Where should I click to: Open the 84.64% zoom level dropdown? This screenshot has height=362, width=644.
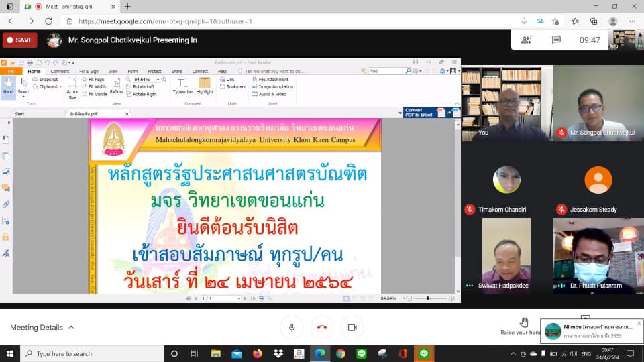pyautogui.click(x=158, y=80)
